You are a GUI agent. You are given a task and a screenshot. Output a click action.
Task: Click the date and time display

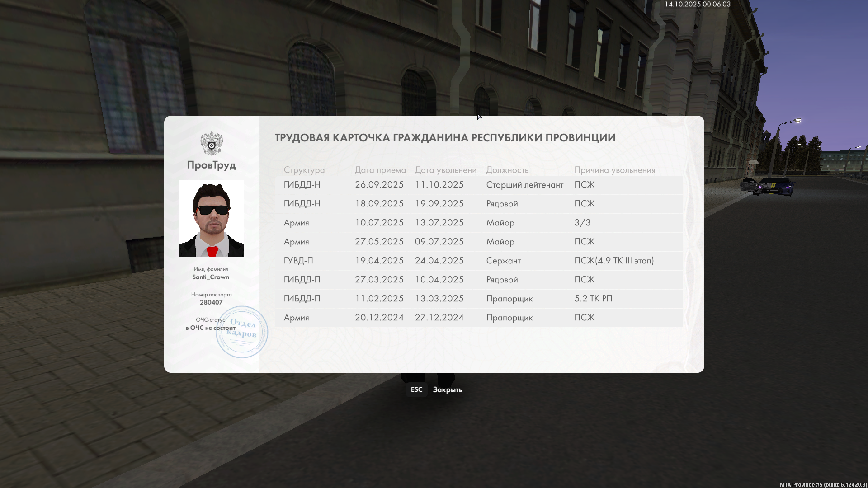697,4
